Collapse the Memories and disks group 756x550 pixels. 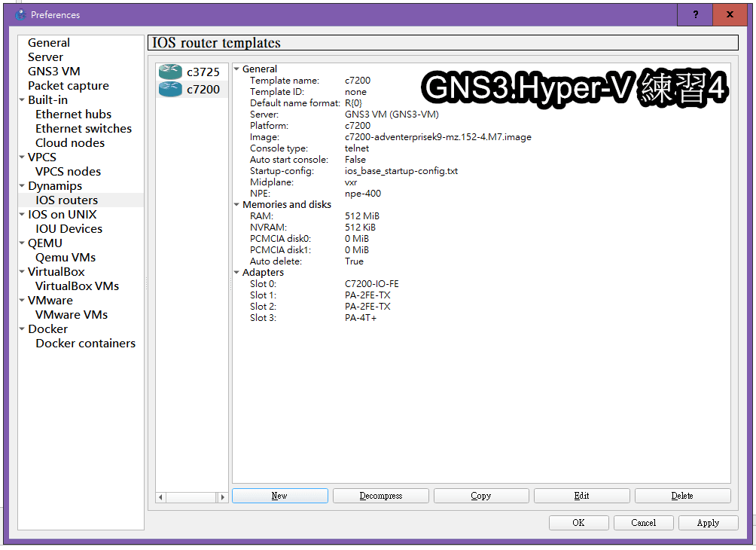point(236,205)
